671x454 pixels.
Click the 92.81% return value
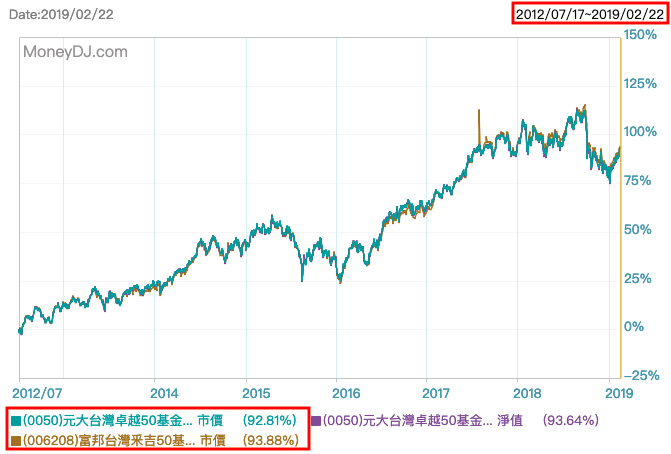tap(270, 421)
